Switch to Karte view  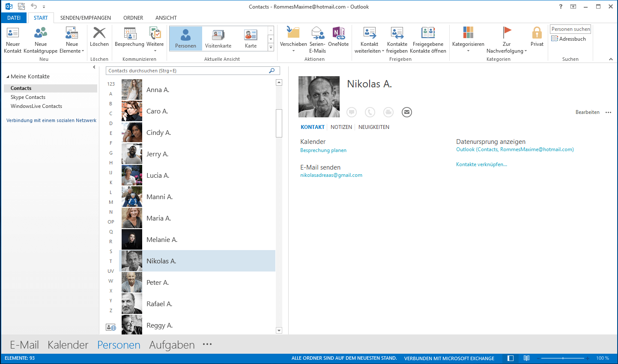click(251, 38)
